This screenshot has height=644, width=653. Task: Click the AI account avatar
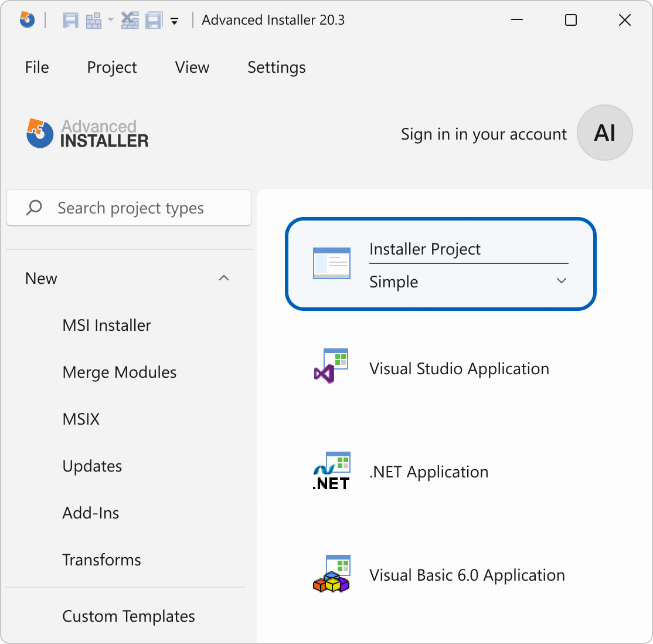point(605,133)
